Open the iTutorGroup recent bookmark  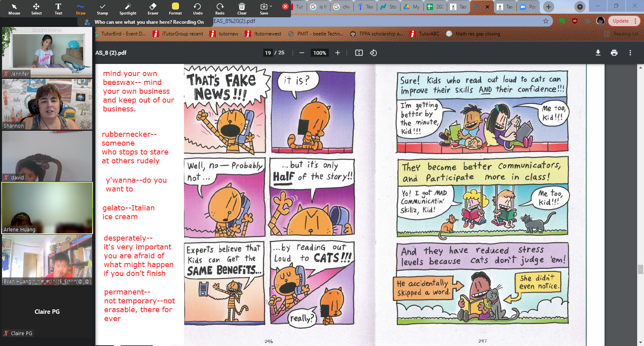[x=178, y=34]
